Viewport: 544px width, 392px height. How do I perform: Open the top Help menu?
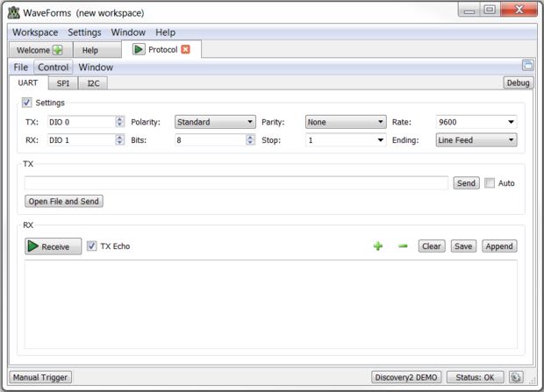pos(165,32)
